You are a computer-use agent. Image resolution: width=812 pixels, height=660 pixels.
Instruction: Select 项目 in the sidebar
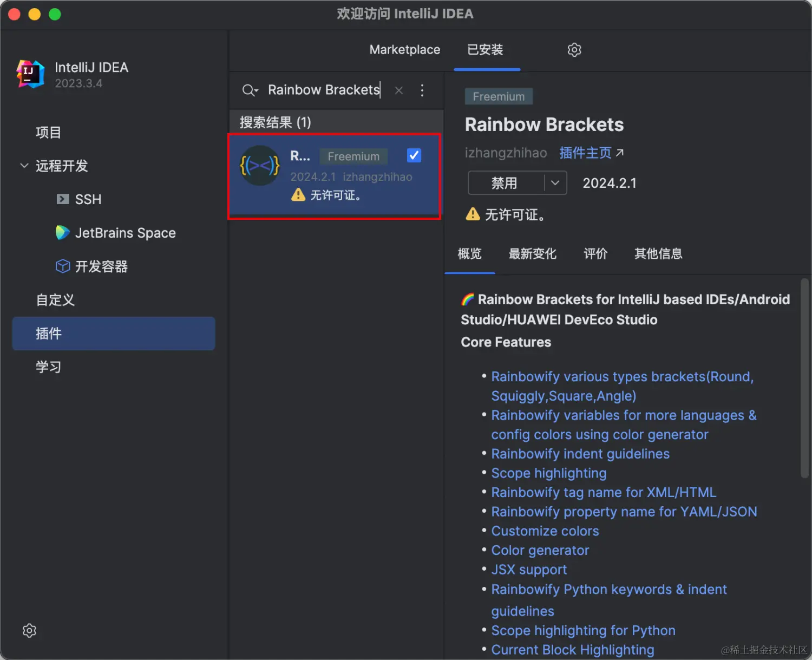pyautogui.click(x=114, y=132)
